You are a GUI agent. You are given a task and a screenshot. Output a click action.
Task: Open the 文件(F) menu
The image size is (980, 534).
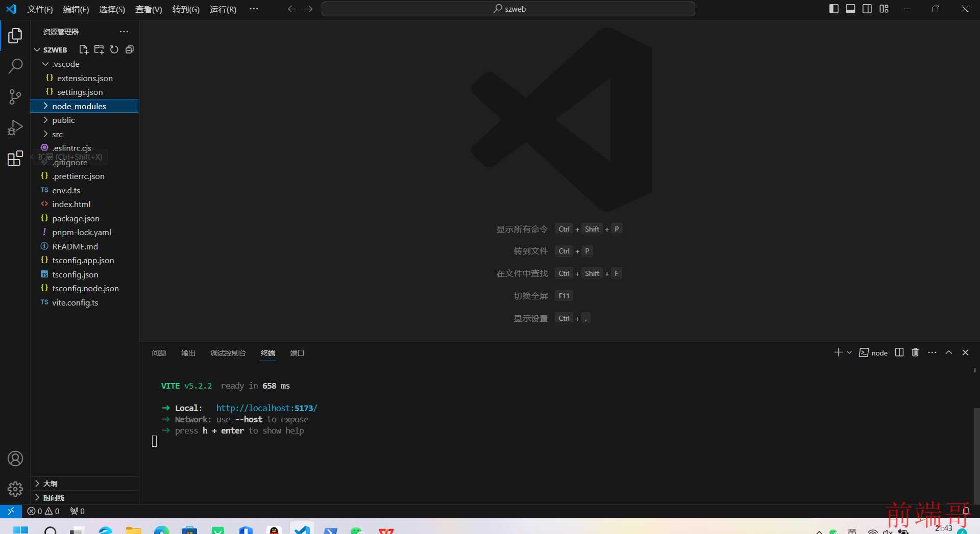[40, 9]
